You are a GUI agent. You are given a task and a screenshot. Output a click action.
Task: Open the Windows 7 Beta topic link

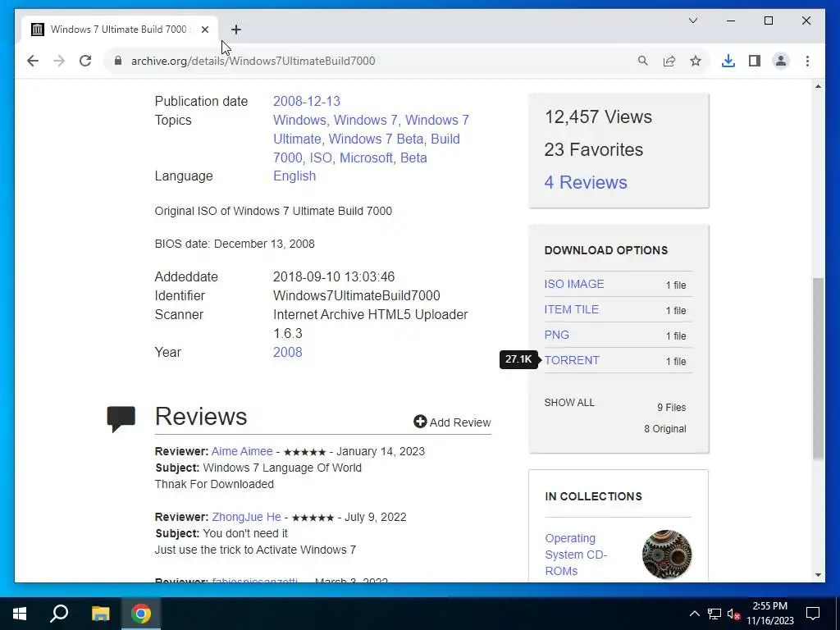[376, 139]
